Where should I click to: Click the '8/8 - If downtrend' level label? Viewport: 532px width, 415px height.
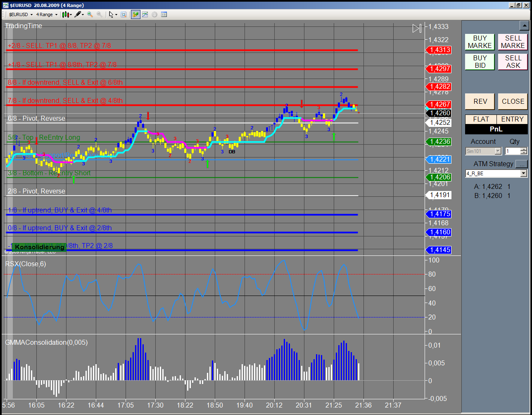pos(65,83)
